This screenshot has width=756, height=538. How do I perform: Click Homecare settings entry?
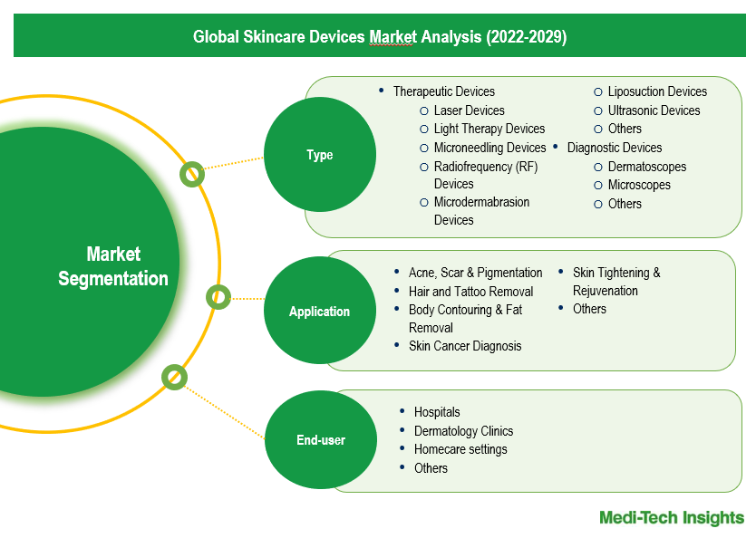[x=460, y=449]
